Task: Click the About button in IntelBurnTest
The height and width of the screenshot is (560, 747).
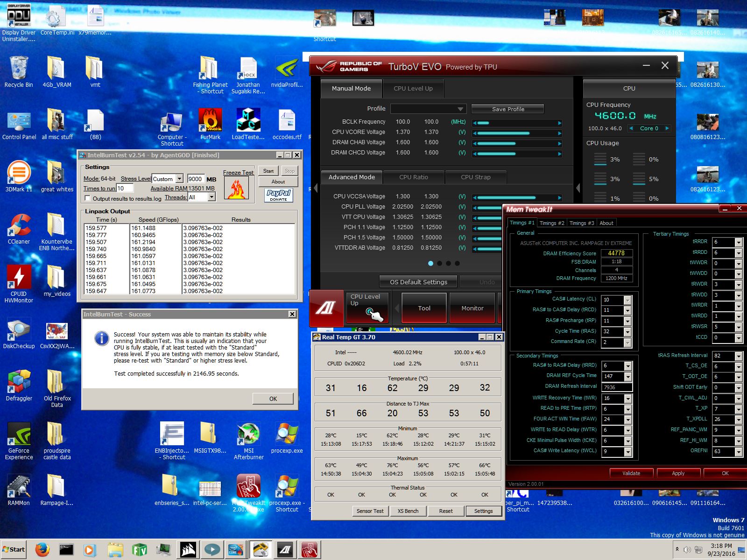Action: (x=278, y=182)
